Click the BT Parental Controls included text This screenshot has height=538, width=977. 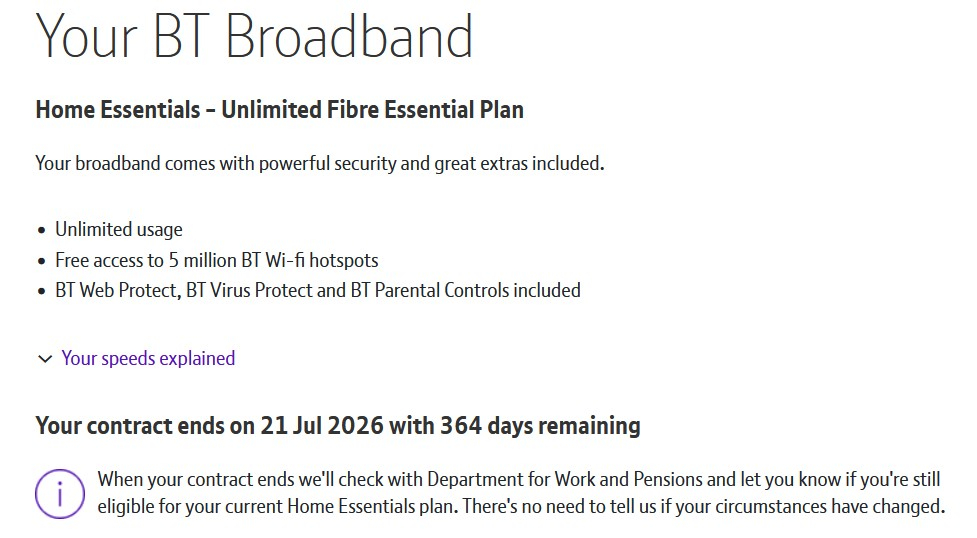465,291
